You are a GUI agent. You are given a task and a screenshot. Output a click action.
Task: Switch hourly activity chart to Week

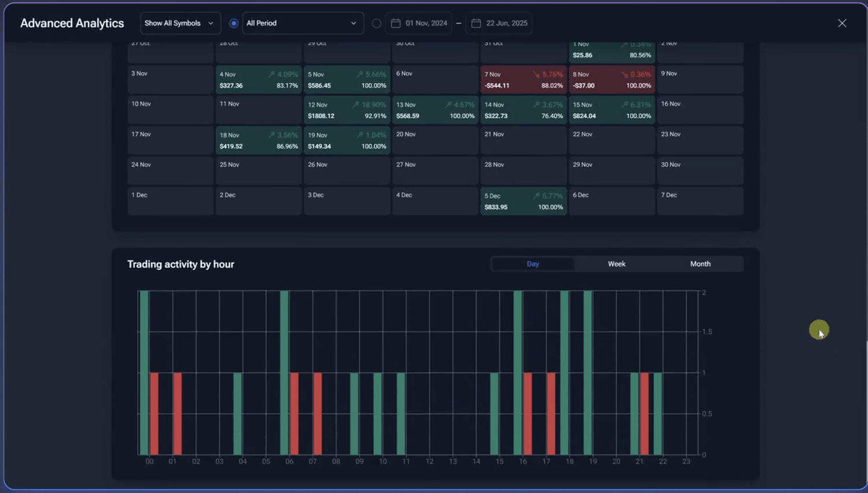(616, 264)
